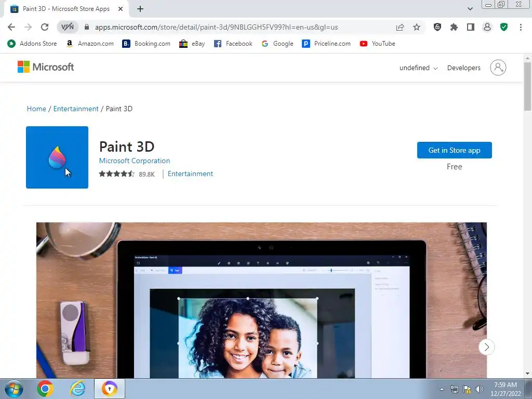532x399 pixels.
Task: Open the Developers menu item
Action: click(x=463, y=68)
